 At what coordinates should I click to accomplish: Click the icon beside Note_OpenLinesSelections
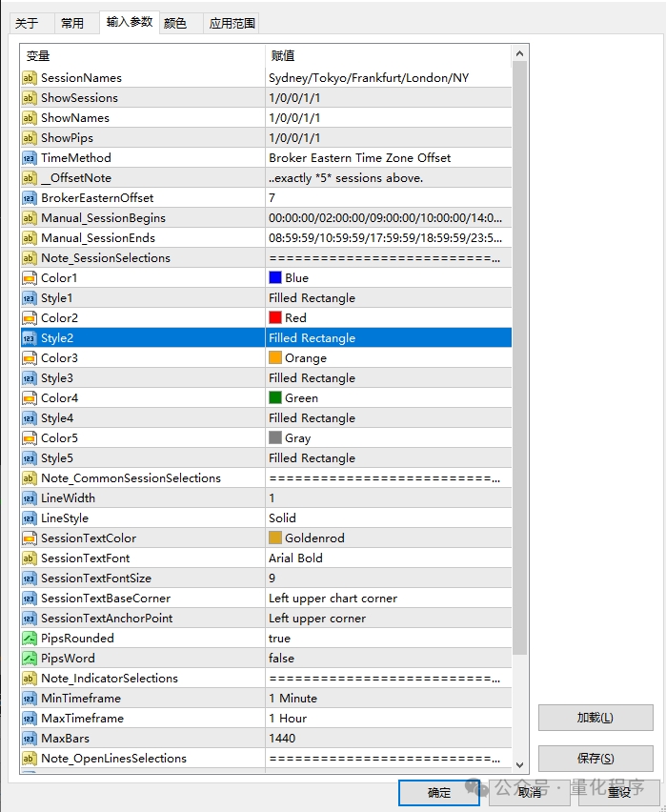29,758
